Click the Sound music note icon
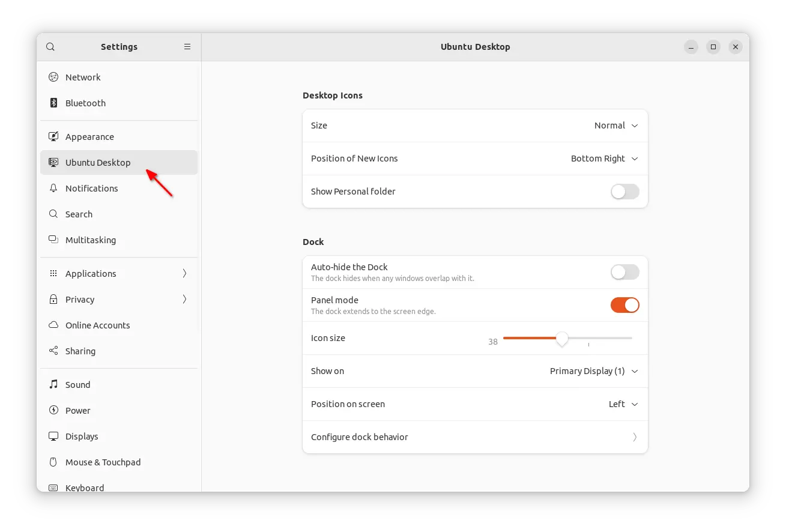The height and width of the screenshot is (532, 786). 53,384
